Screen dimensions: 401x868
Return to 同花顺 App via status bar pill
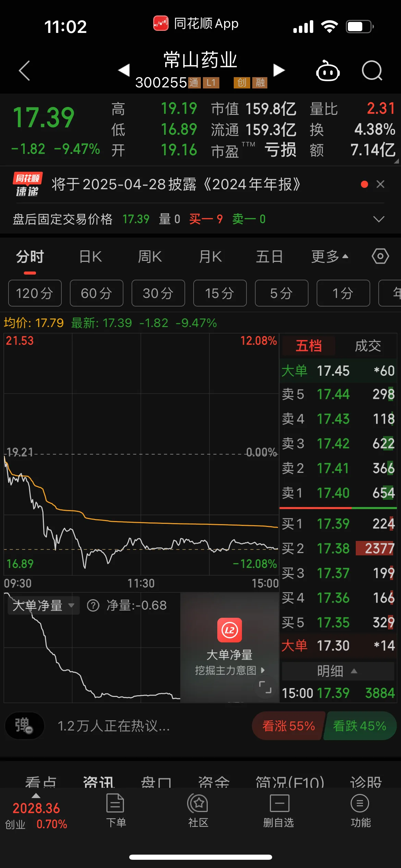[x=195, y=24]
